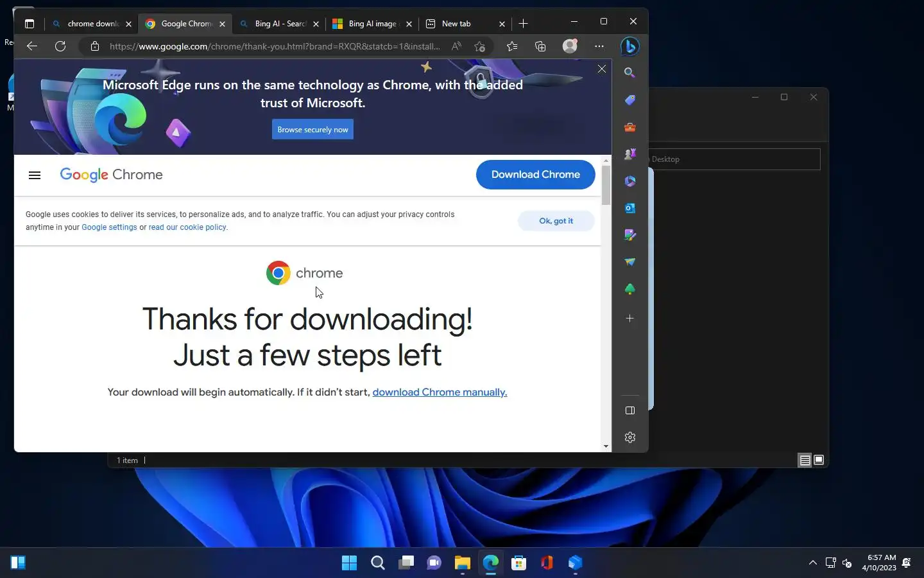
Task: Open the Favorites list icon
Action: tap(512, 46)
